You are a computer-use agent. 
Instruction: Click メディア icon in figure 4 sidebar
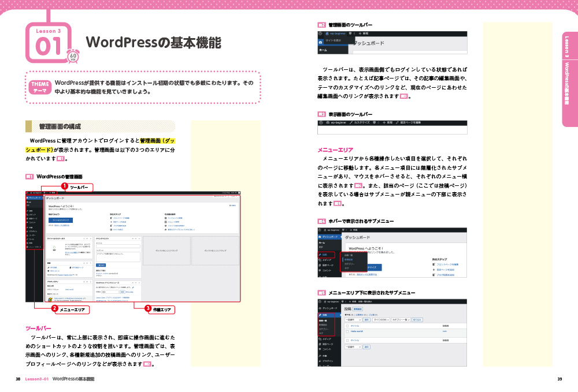pos(320,260)
